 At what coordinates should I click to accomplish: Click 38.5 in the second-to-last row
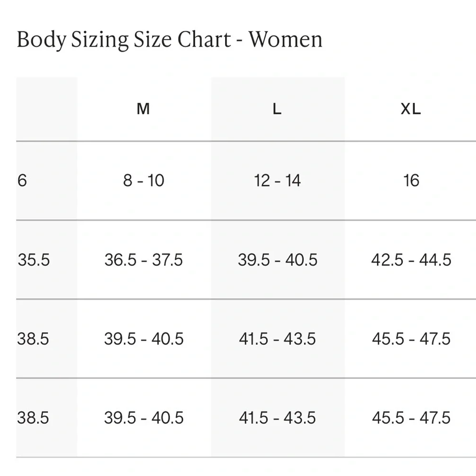33,339
